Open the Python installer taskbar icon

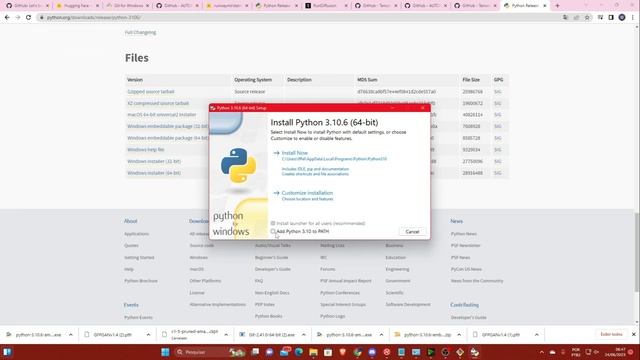(x=474, y=352)
